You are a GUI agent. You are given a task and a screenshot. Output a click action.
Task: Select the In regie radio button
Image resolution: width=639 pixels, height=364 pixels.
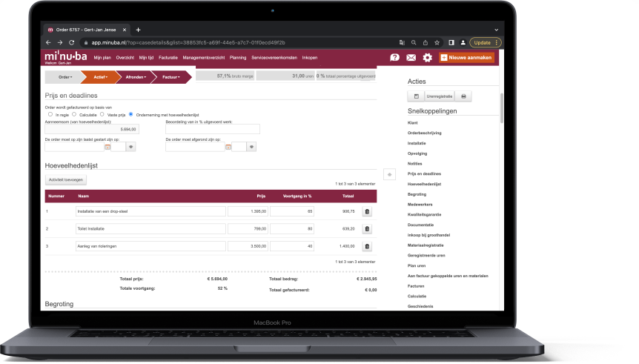tap(50, 114)
